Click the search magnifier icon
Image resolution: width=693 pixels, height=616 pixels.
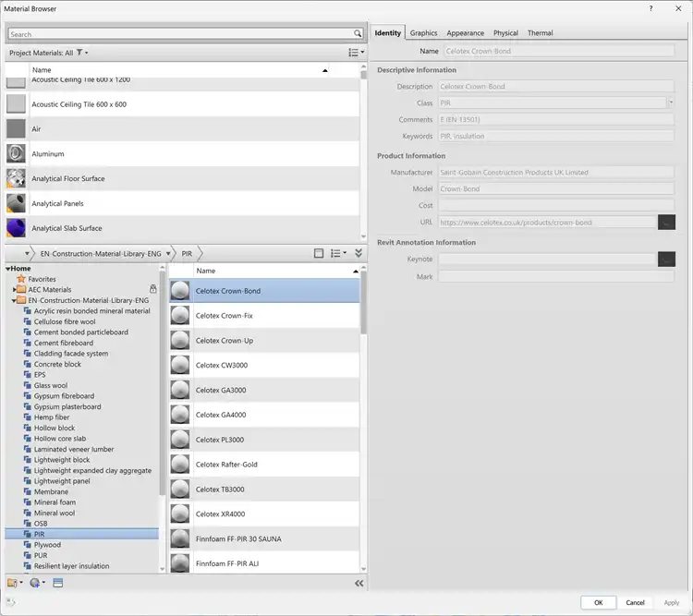(357, 33)
